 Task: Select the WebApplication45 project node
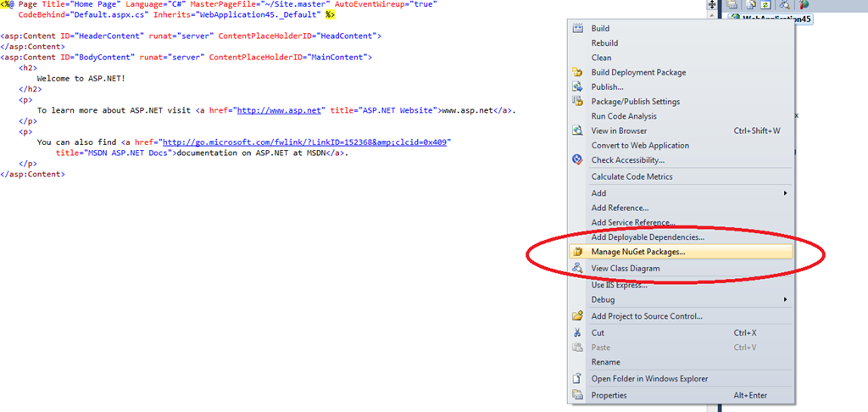[776, 19]
